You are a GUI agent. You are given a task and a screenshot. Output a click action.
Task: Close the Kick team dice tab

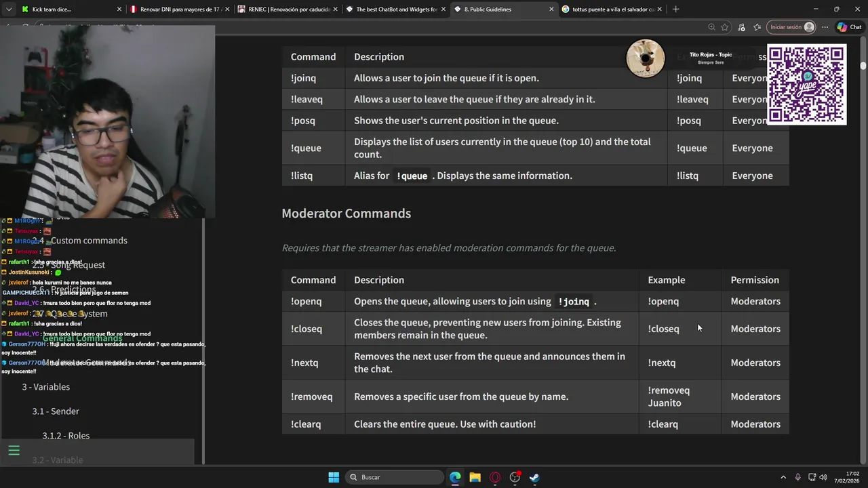(x=119, y=9)
